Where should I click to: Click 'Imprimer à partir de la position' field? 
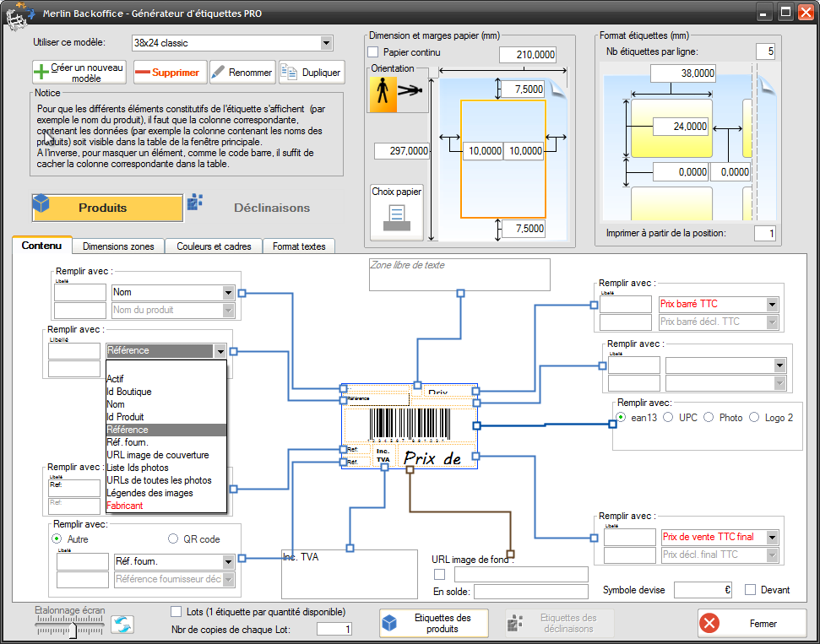764,233
